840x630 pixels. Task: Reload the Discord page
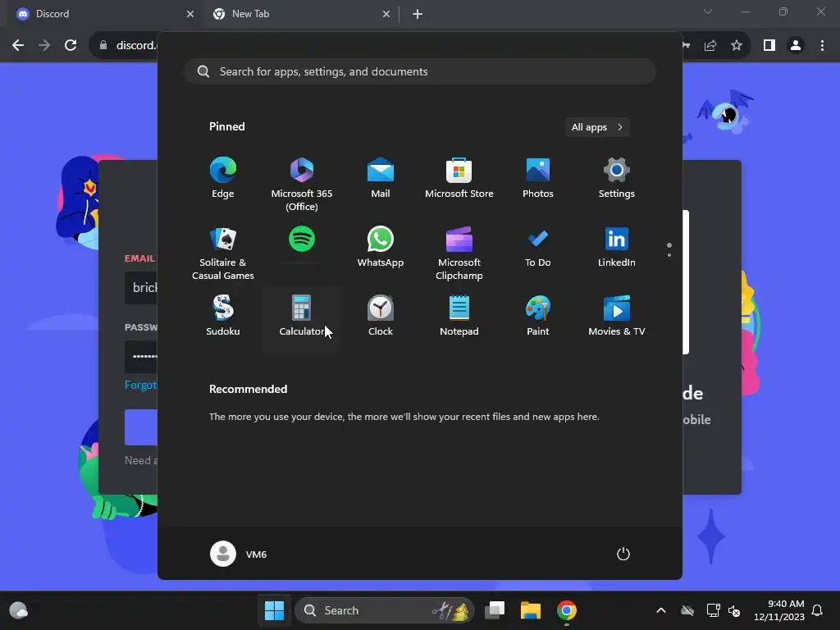71,46
